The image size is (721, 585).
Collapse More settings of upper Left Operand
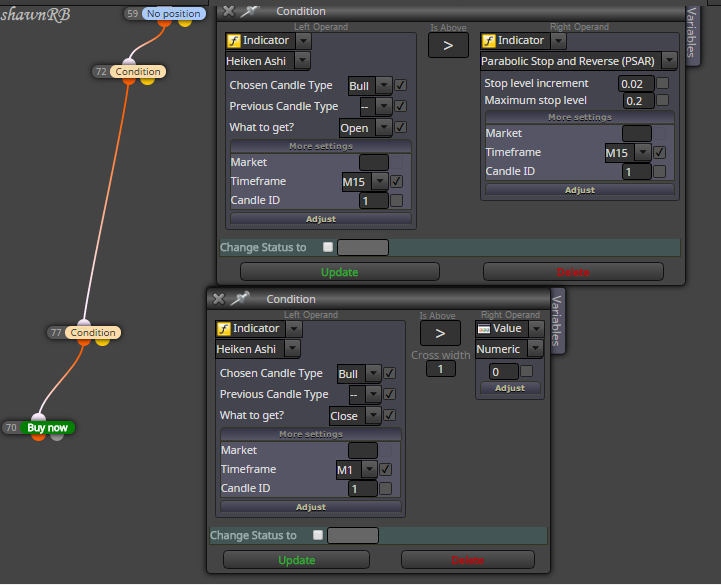click(x=320, y=146)
